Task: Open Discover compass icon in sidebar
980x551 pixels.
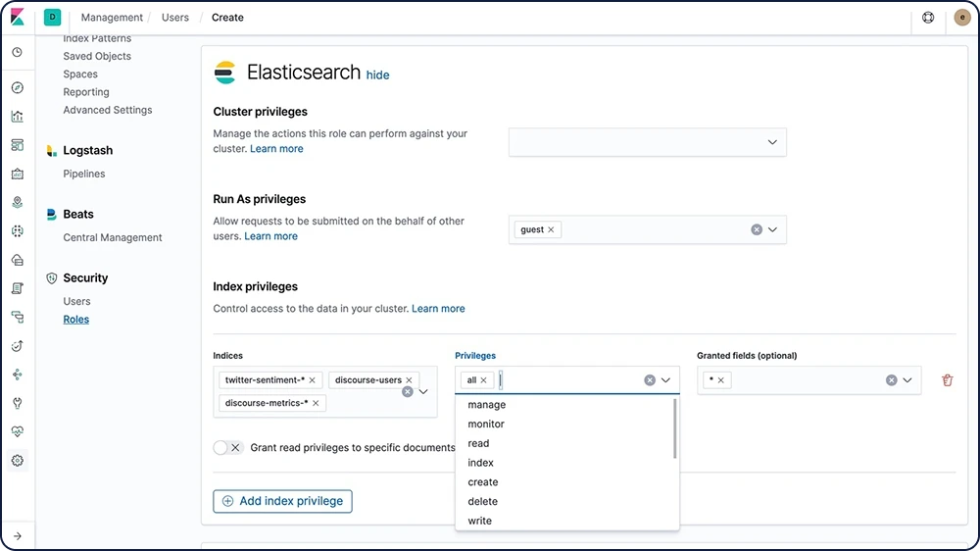Action: click(x=18, y=87)
